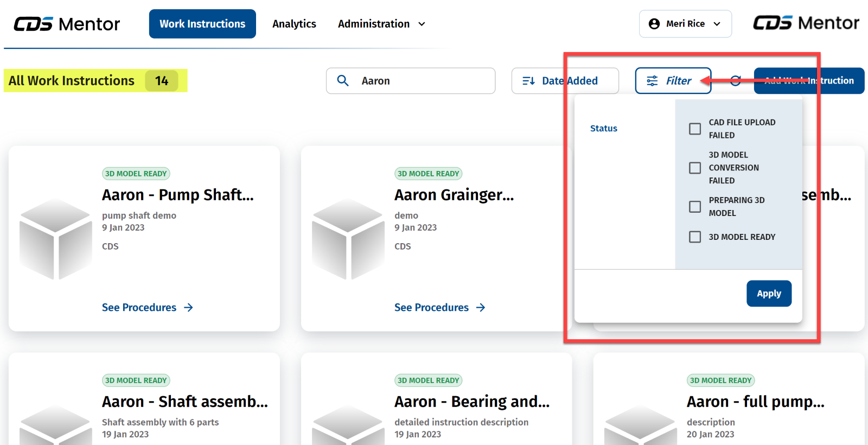Image resolution: width=868 pixels, height=445 pixels.
Task: Click 'Shaft assembly with 6 parts' description
Action: point(161,422)
